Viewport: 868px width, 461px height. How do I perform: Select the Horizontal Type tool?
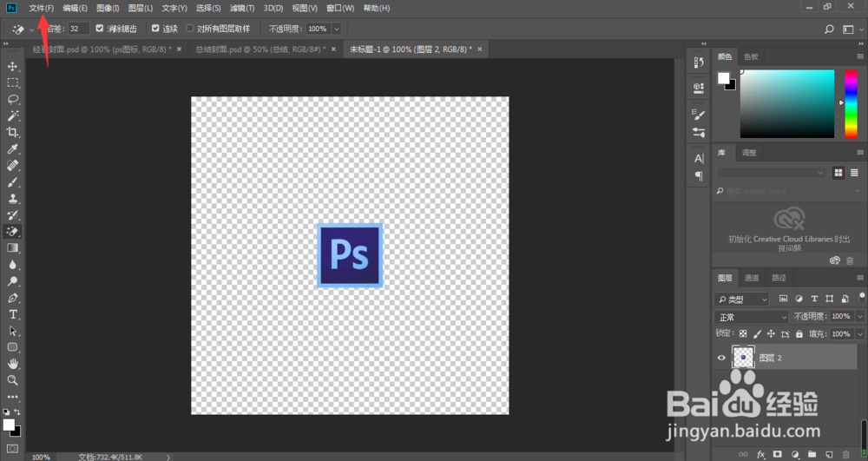click(12, 314)
